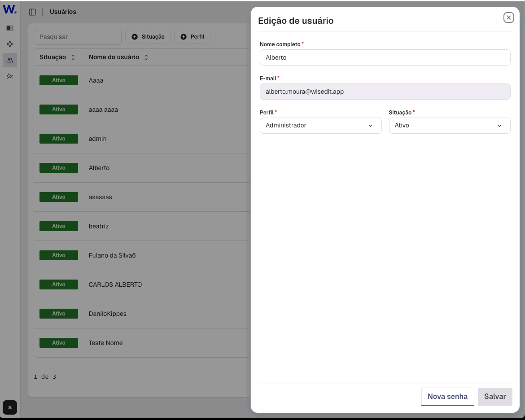Click the Salvar button
The width and height of the screenshot is (525, 420).
495,397
